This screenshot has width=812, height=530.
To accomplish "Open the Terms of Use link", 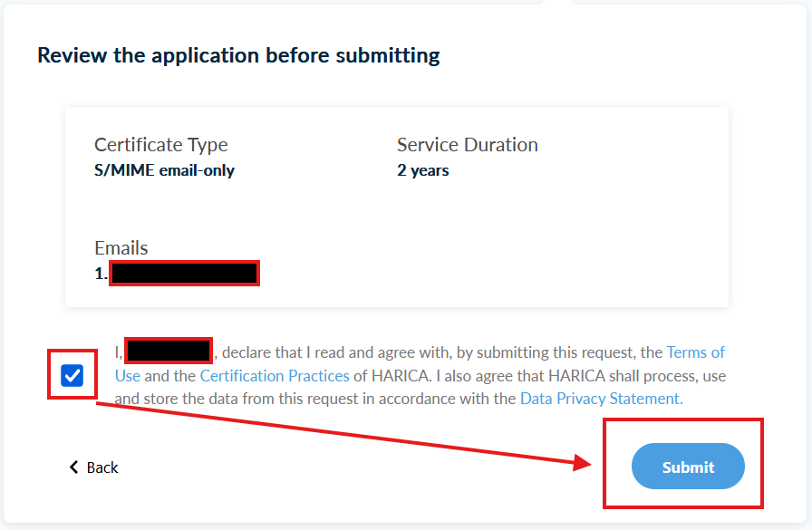I will click(x=695, y=352).
